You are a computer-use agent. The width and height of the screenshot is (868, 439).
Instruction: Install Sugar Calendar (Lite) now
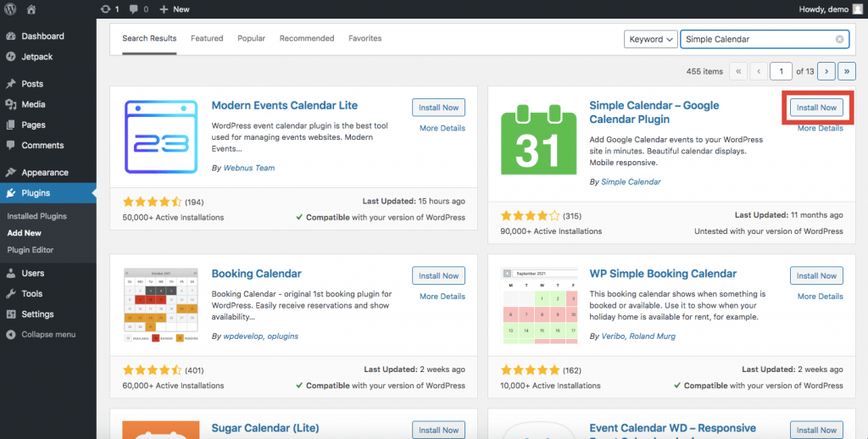coord(438,431)
